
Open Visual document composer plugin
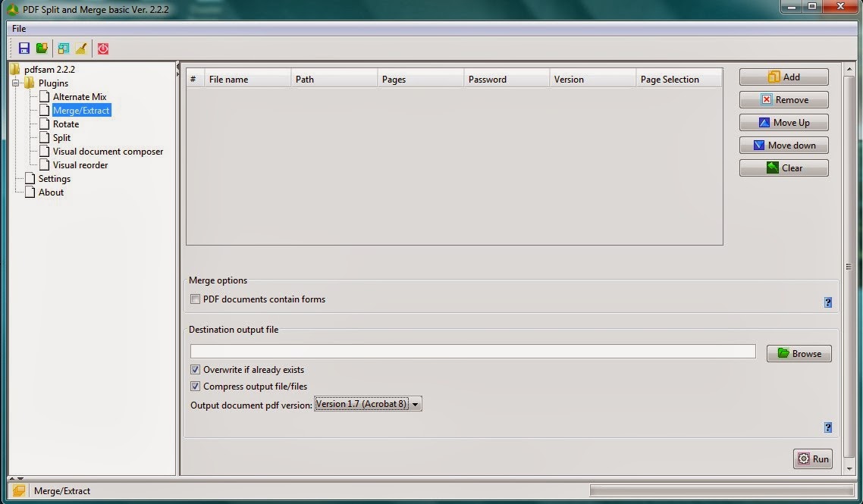108,152
